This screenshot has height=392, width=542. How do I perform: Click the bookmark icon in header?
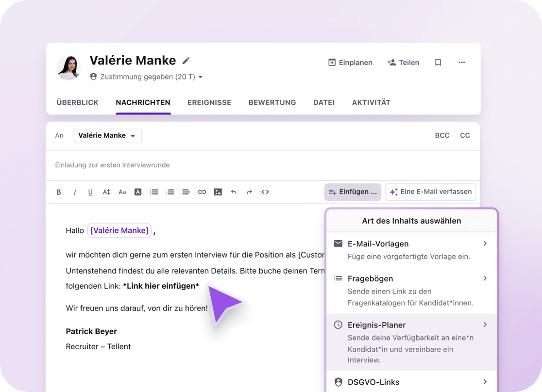tap(438, 63)
